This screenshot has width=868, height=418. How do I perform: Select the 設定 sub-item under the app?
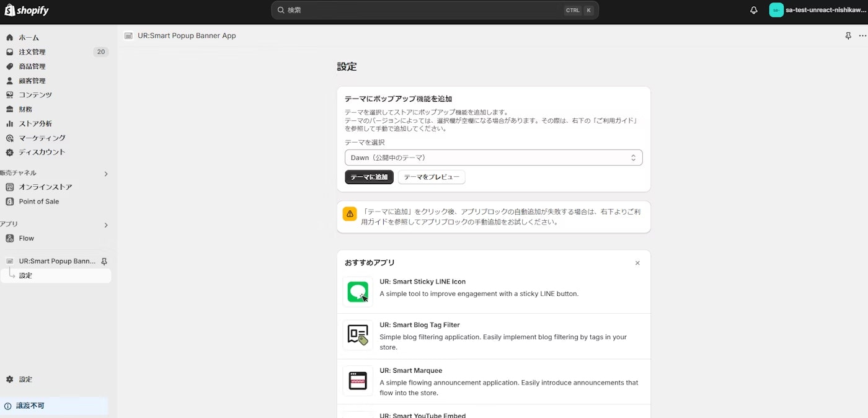point(56,275)
